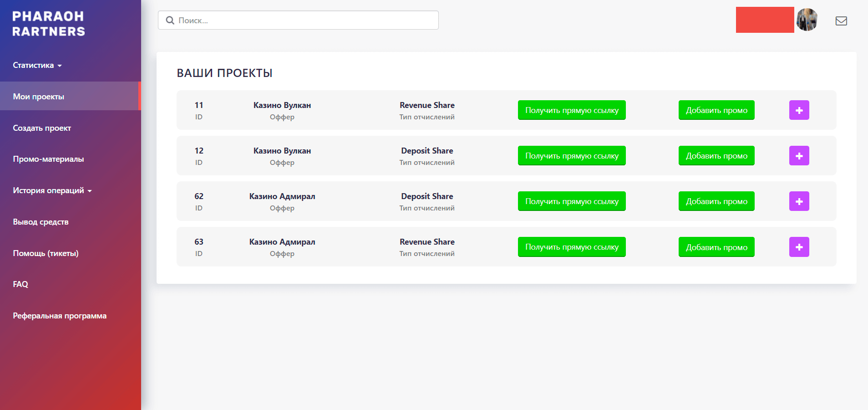Click Deposit Share in row 12
Screen dimensions: 868x410
tap(427, 151)
